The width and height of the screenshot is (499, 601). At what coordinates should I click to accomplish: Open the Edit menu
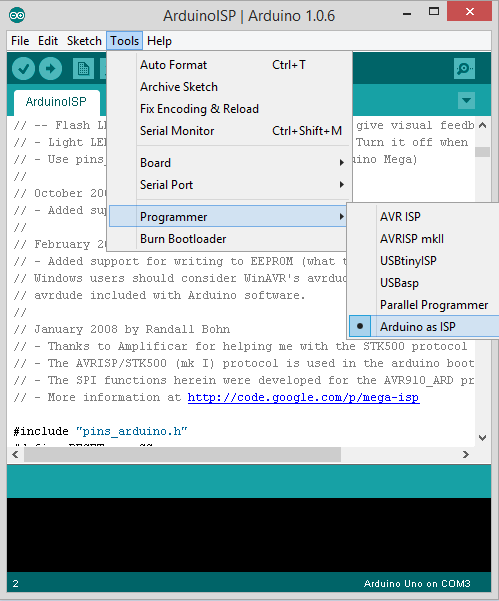48,41
